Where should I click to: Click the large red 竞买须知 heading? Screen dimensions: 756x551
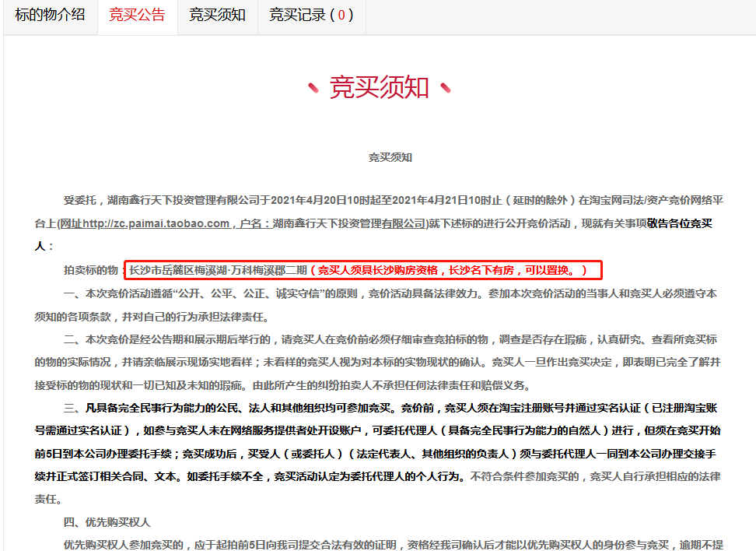point(379,87)
